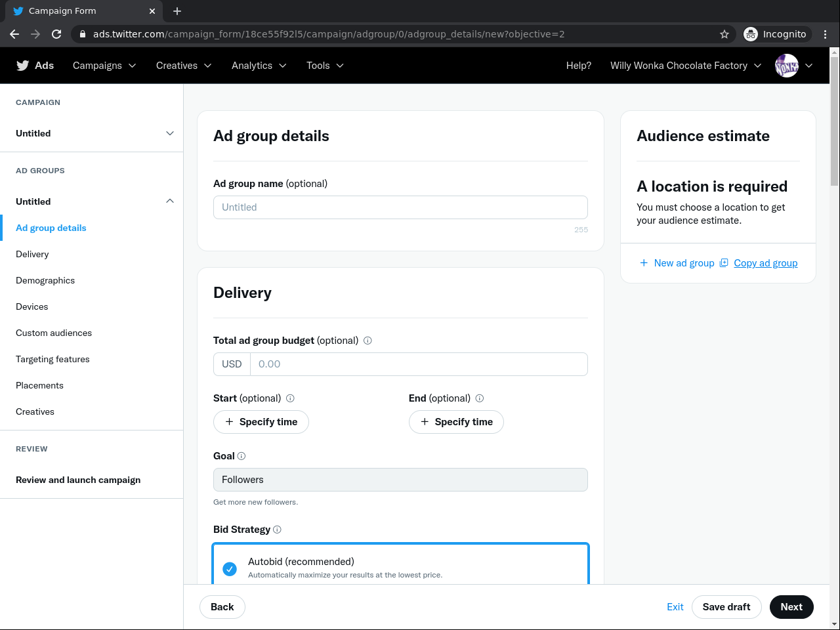
Task: Click the Copy ad group link
Action: 765,263
